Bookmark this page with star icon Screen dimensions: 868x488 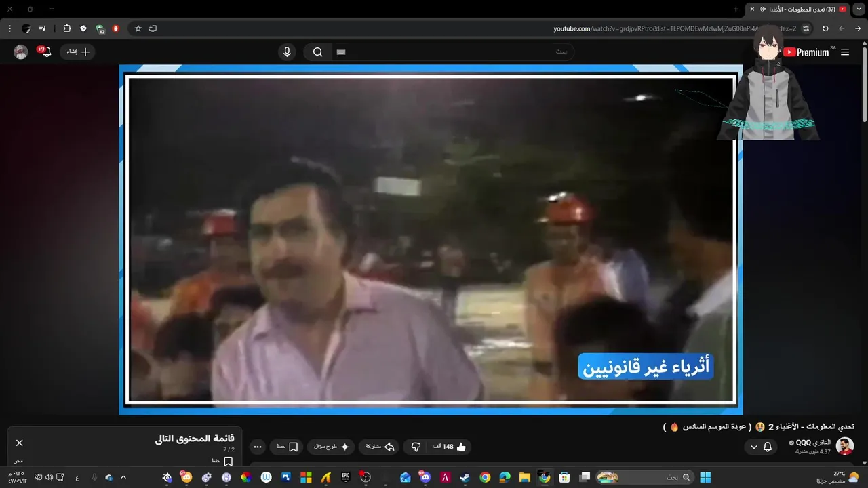(x=138, y=28)
